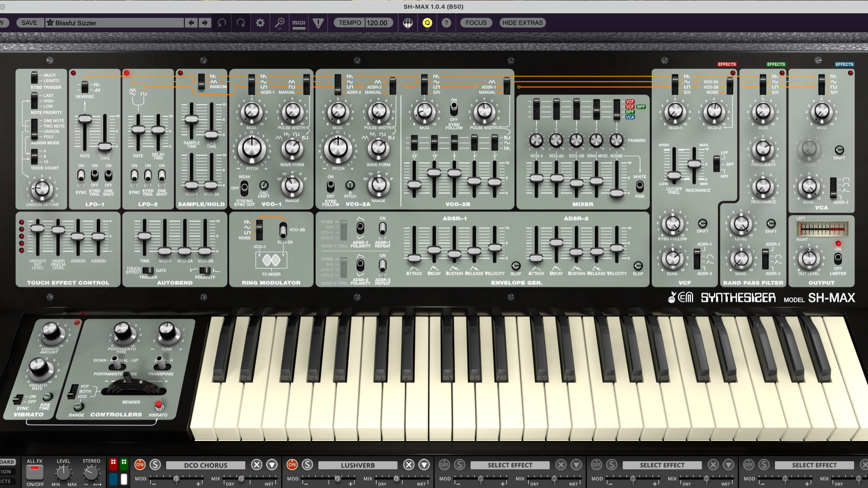The image size is (868, 488).
Task: Open the LUSHVERB effect dropdown arrow
Action: pyautogui.click(x=423, y=465)
